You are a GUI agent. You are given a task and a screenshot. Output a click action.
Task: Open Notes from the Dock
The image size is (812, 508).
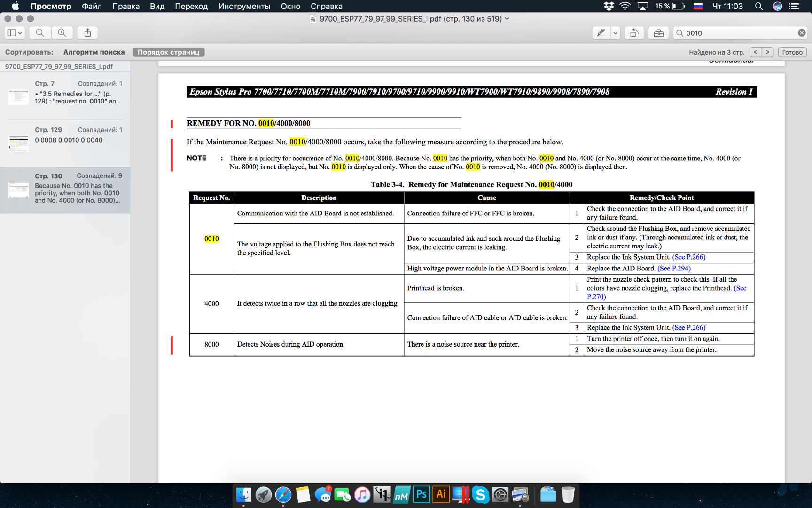click(x=303, y=495)
